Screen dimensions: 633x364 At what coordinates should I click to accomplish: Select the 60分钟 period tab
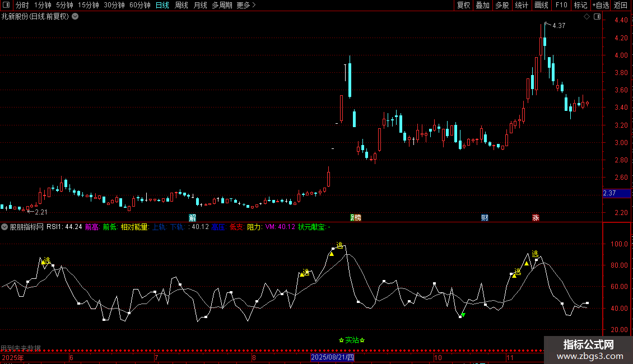pyautogui.click(x=140, y=5)
